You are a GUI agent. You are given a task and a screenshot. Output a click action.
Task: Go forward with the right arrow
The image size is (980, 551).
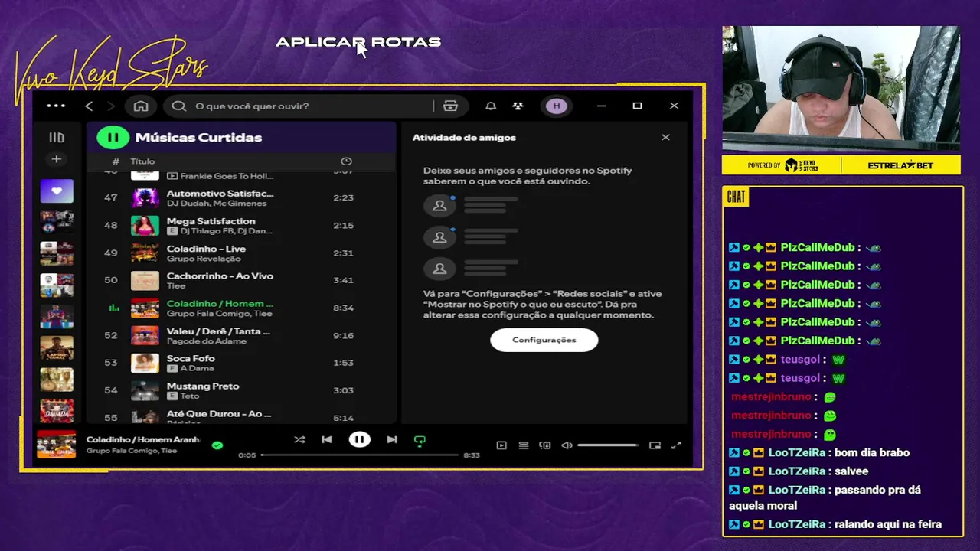point(111,106)
